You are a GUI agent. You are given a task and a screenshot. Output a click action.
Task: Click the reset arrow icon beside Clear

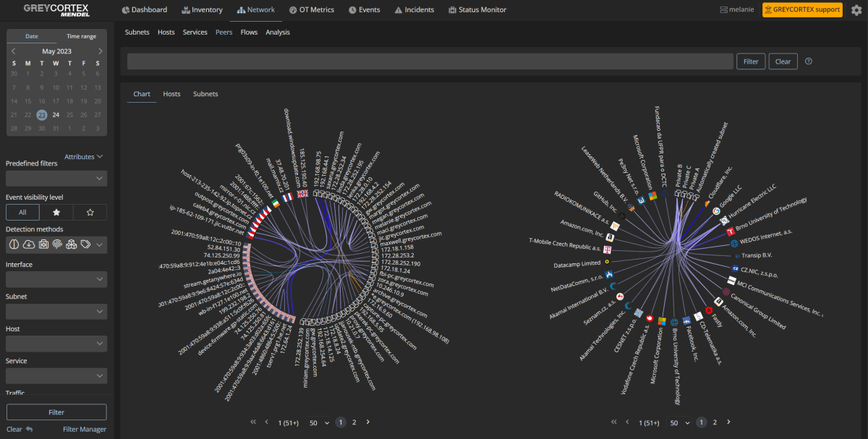coord(29,430)
